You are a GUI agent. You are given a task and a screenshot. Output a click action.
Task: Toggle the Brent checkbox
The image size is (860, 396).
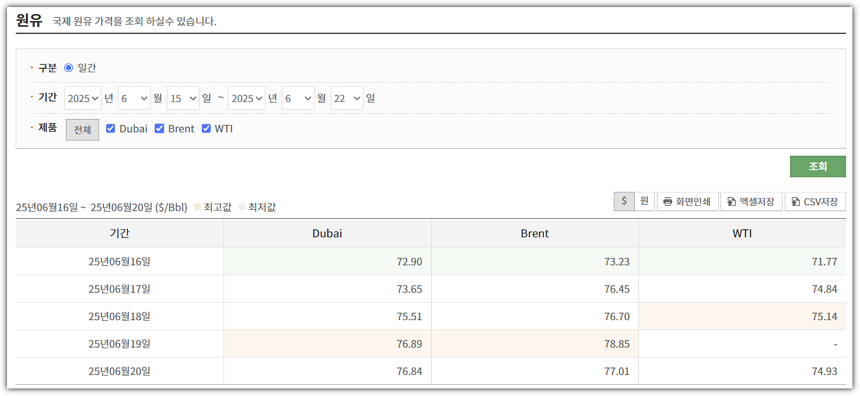[160, 128]
